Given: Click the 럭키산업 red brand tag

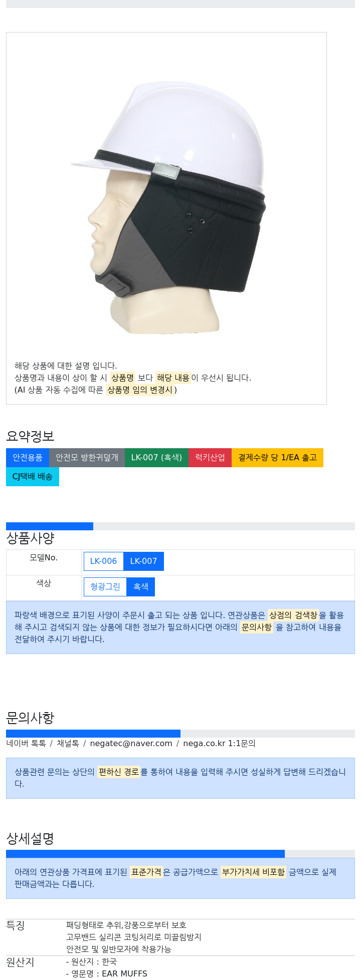Looking at the screenshot, I should pyautogui.click(x=210, y=458).
